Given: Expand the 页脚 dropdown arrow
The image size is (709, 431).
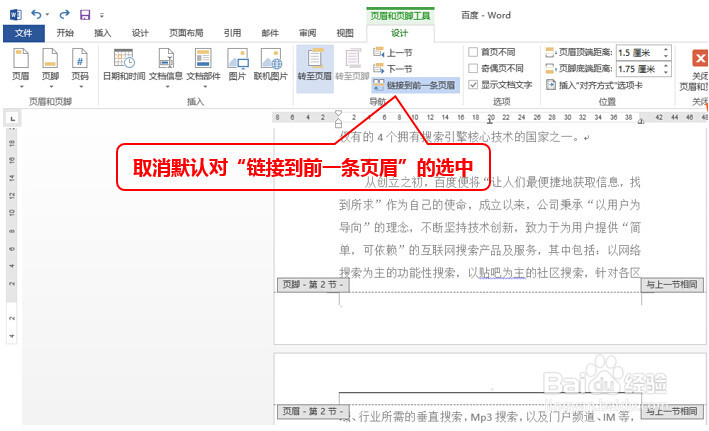Looking at the screenshot, I should [51, 86].
